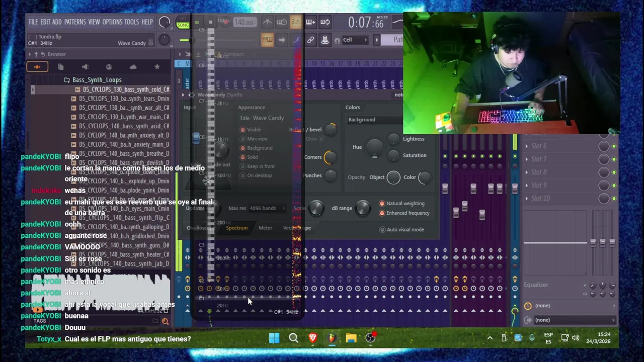Toggle the Solid option

pyautogui.click(x=243, y=157)
